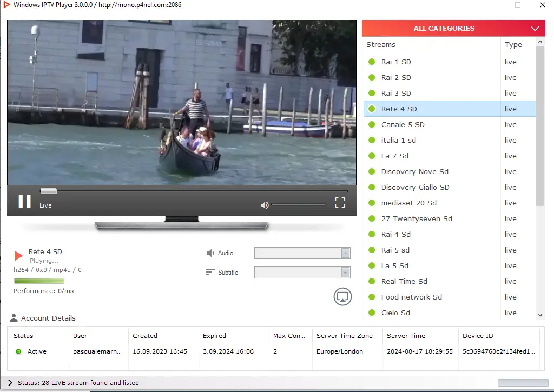The height and width of the screenshot is (392, 554).
Task: Click the green dot for Cielo Sd
Action: point(372,313)
